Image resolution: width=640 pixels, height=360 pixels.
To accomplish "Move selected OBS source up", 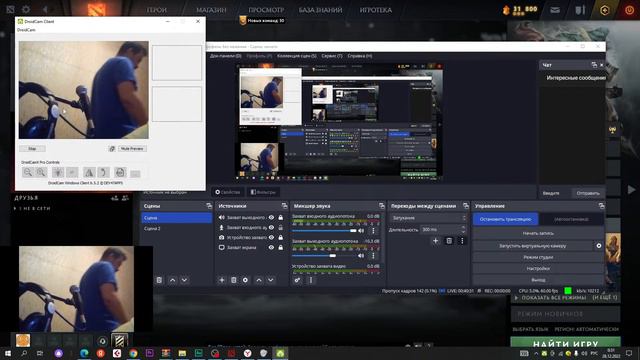I will pos(259,280).
